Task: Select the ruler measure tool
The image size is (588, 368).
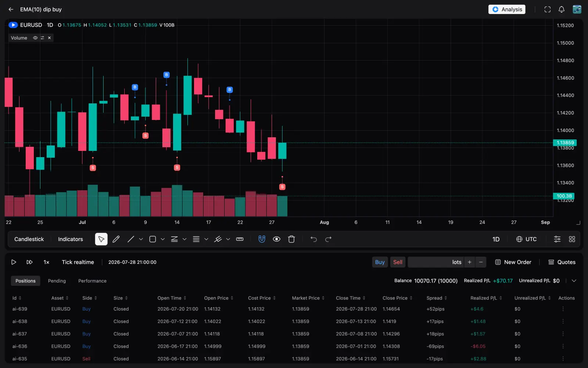Action: click(240, 239)
